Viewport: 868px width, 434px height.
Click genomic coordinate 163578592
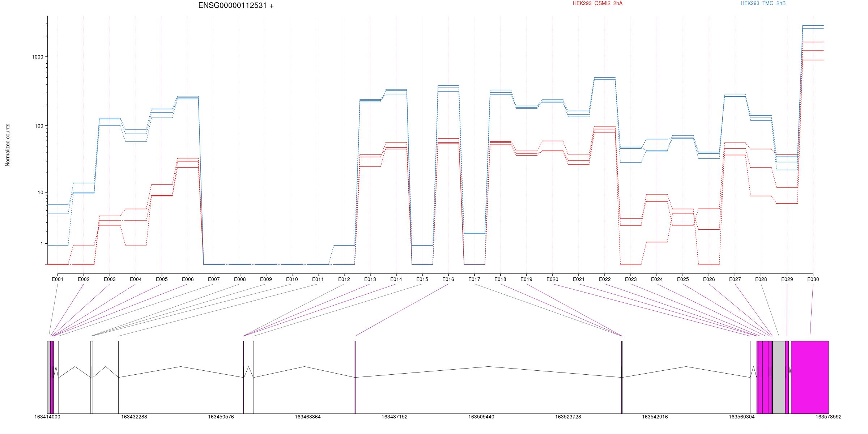click(x=829, y=417)
